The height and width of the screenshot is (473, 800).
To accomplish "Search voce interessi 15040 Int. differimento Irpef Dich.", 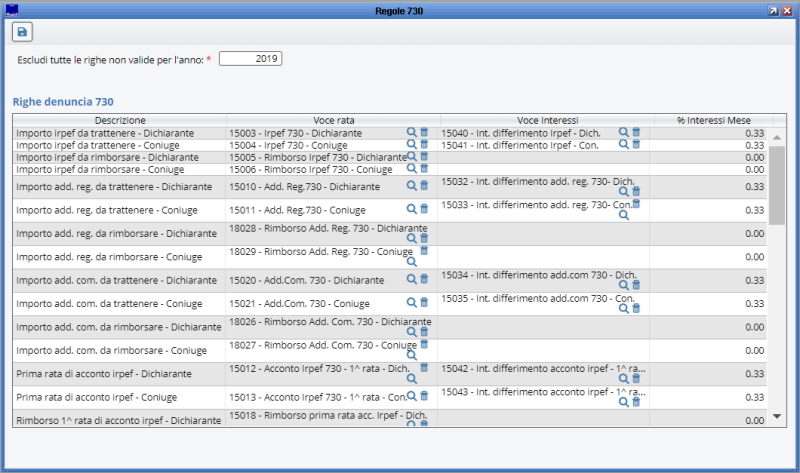I will pos(624,132).
